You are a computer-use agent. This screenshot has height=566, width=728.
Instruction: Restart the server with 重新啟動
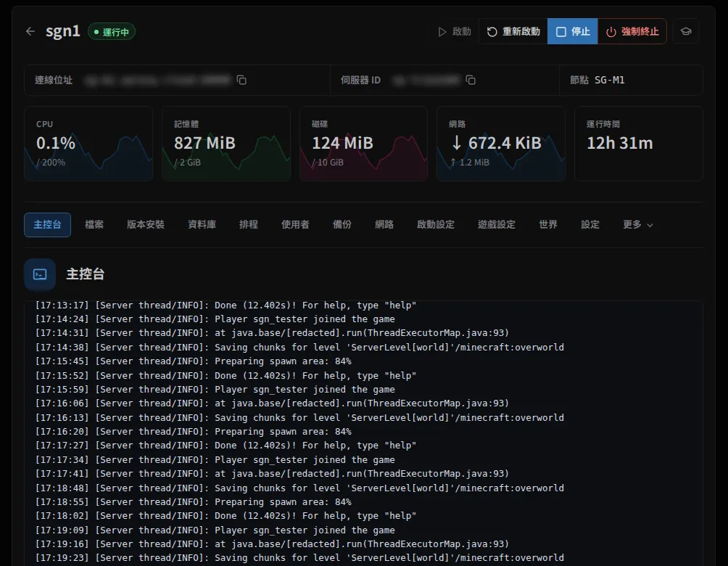click(513, 32)
